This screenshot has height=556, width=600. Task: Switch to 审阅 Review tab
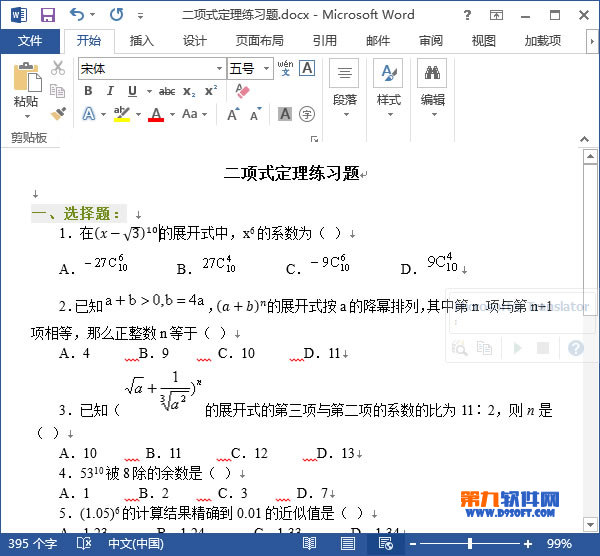click(x=430, y=41)
